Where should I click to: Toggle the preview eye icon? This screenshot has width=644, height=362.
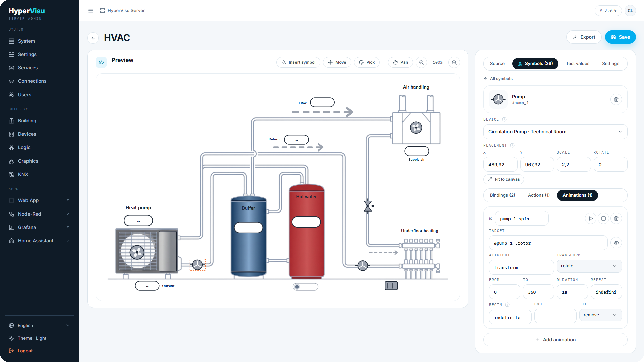[x=101, y=62]
